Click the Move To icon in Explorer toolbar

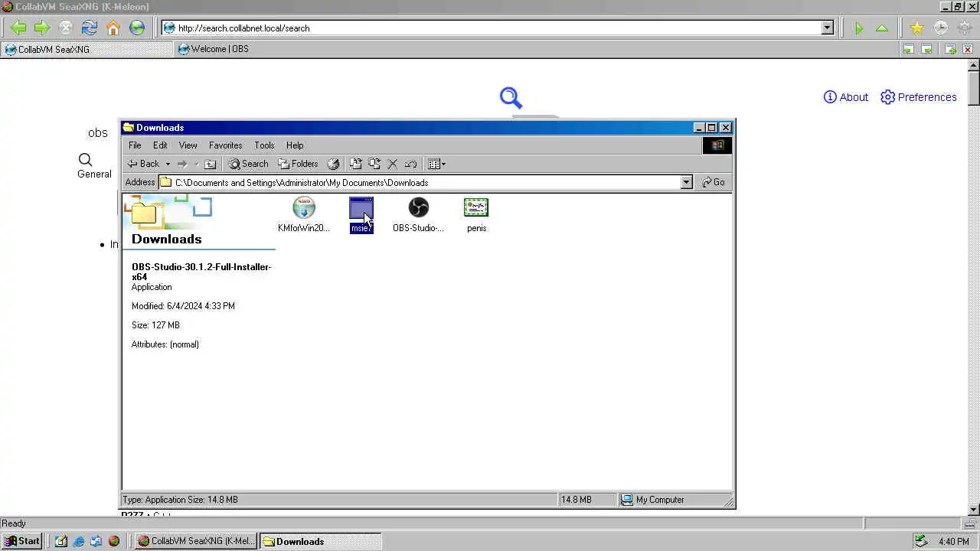tap(356, 164)
